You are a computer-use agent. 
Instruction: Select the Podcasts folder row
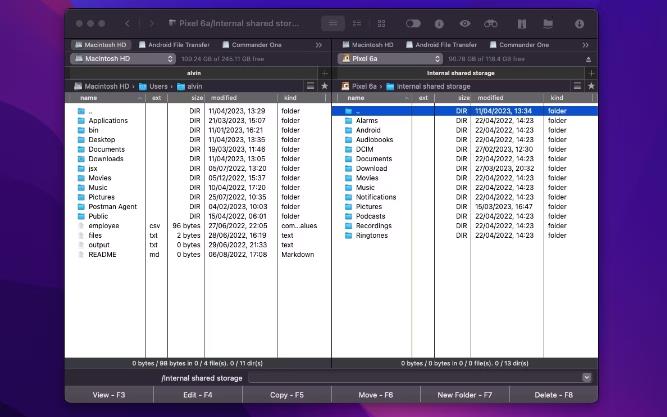coord(465,216)
